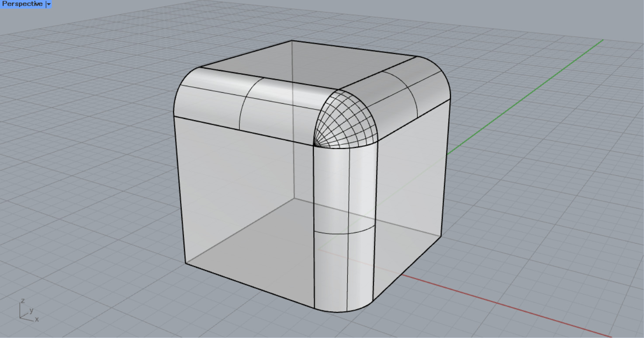
Task: Click the X label on the axis icon
Action: (x=37, y=320)
